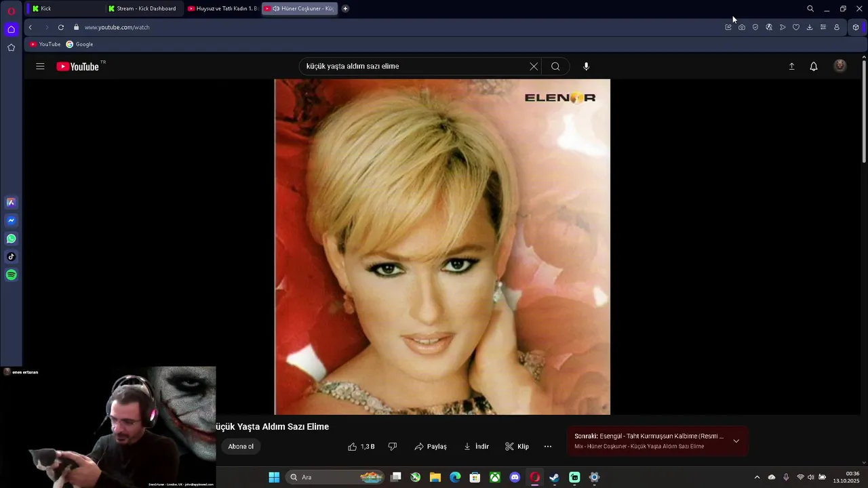Open the page translate icon
Image resolution: width=868 pixels, height=488 pixels.
769,27
